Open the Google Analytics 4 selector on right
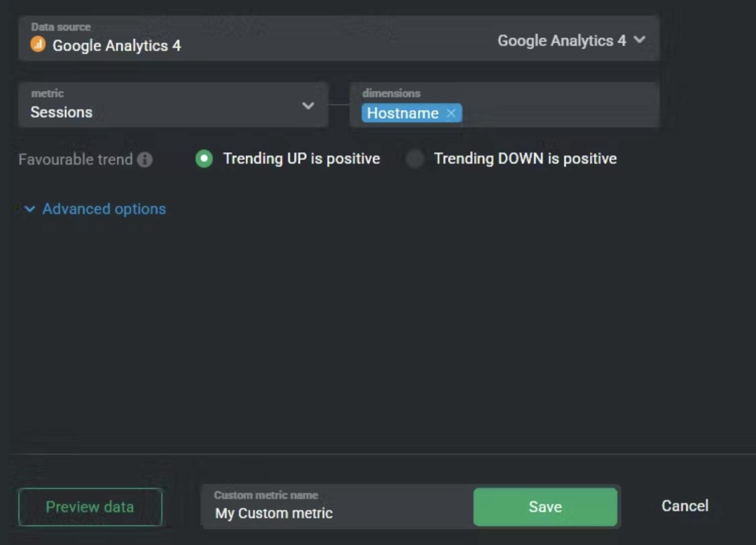 pyautogui.click(x=562, y=40)
